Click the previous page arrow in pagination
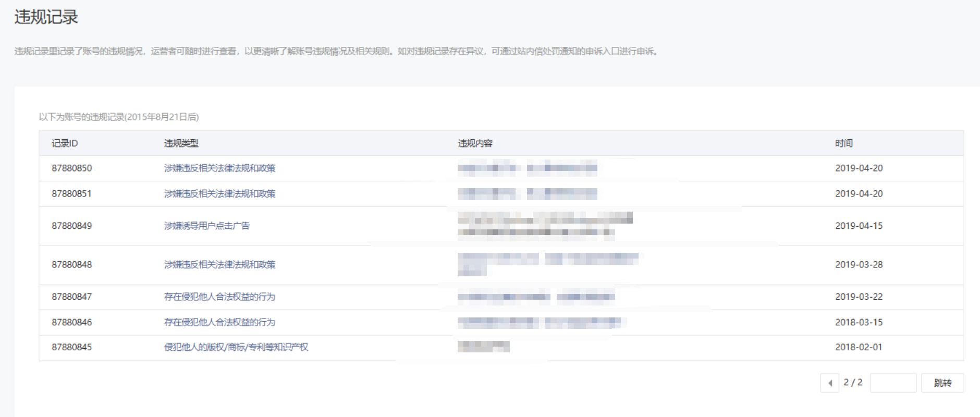The image size is (980, 417). coord(829,383)
